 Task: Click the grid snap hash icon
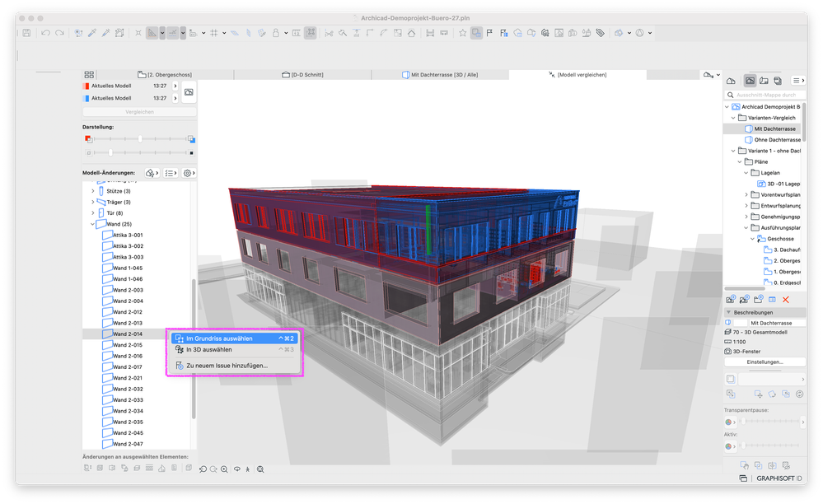[214, 33]
